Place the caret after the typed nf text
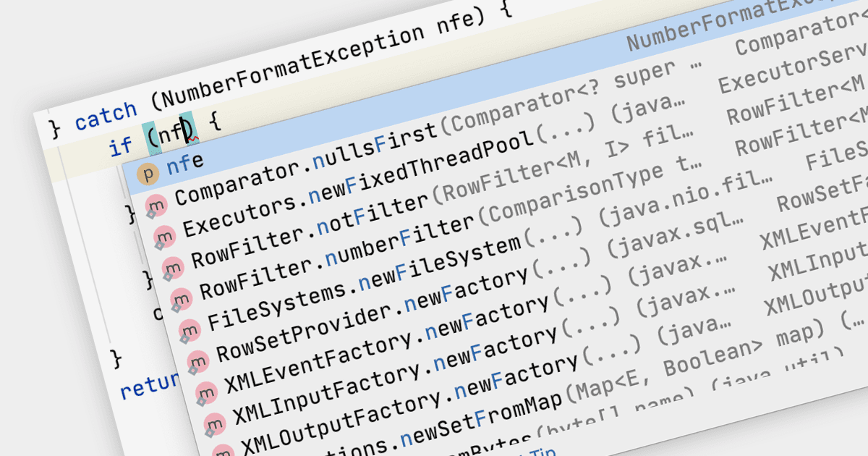This screenshot has height=456, width=868. pyautogui.click(x=184, y=130)
